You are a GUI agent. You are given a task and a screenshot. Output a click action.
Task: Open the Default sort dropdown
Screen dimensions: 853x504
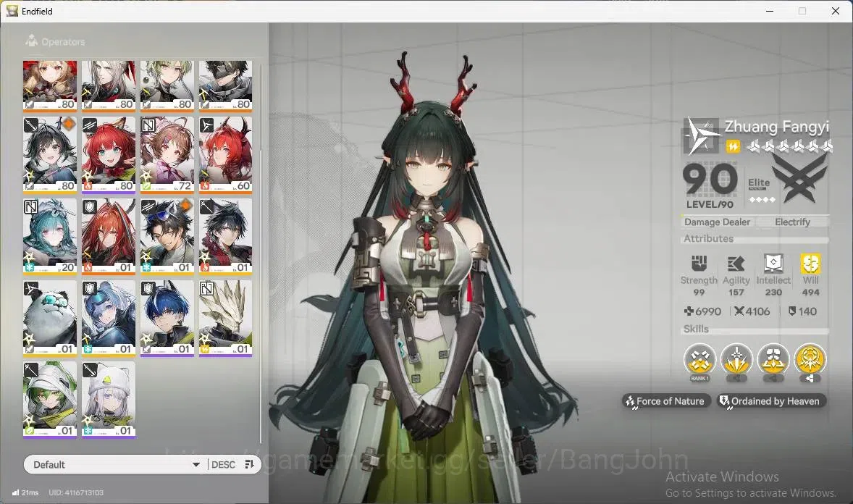116,464
